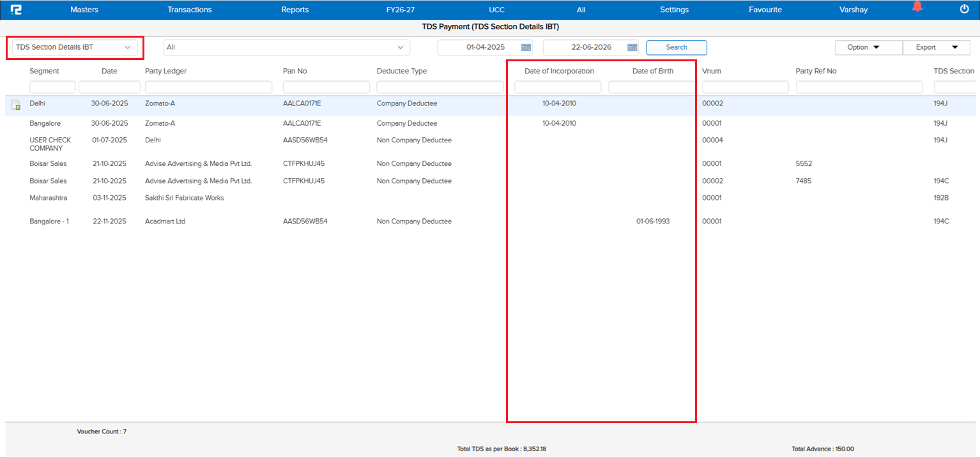Open the Transactions menu
Viewport: 980px width, 457px height.
190,10
